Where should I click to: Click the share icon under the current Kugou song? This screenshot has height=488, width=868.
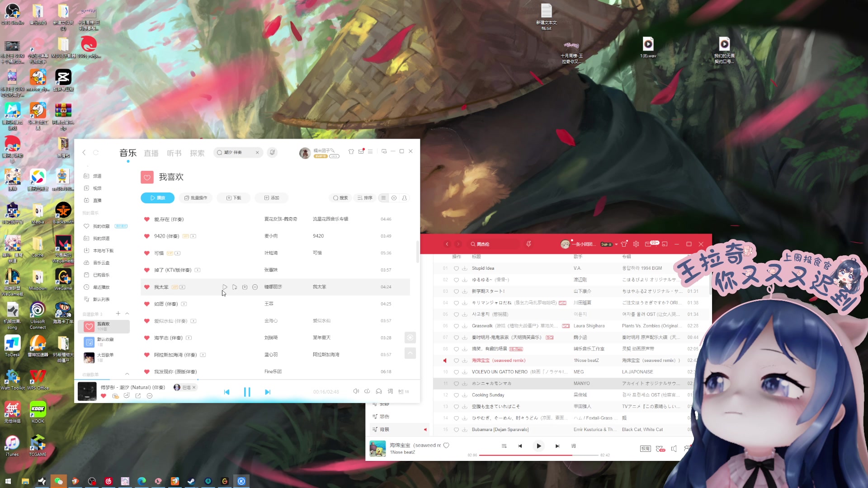tap(138, 396)
